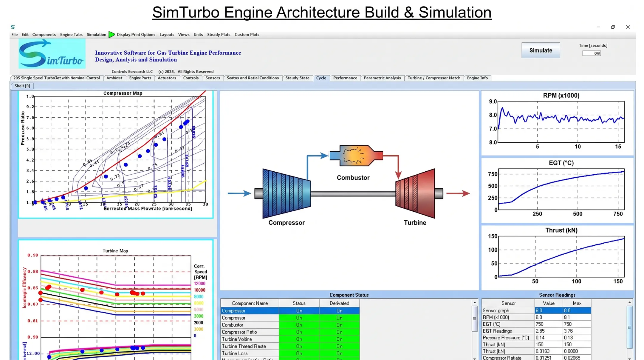Image resolution: width=644 pixels, height=360 pixels.
Task: Click the RPM (x1000) chart
Action: coord(557,123)
